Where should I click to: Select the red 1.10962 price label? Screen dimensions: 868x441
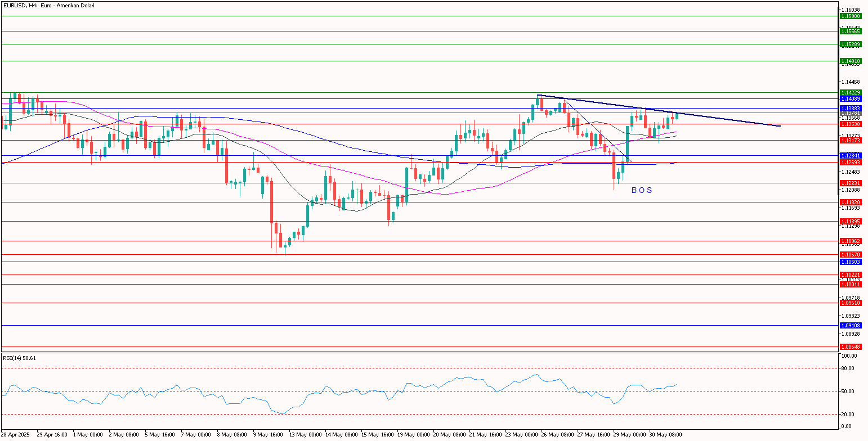[x=851, y=241]
